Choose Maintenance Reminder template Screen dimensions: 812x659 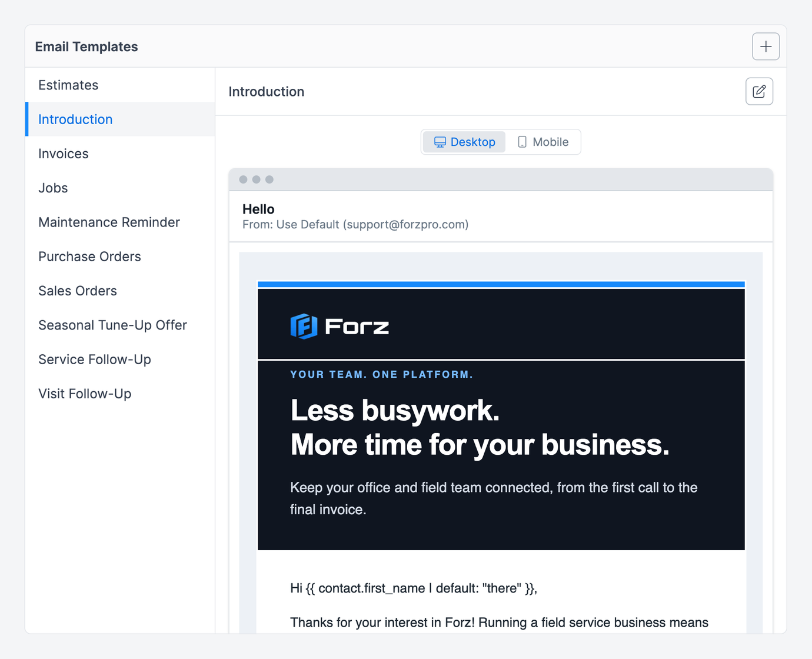click(x=120, y=222)
